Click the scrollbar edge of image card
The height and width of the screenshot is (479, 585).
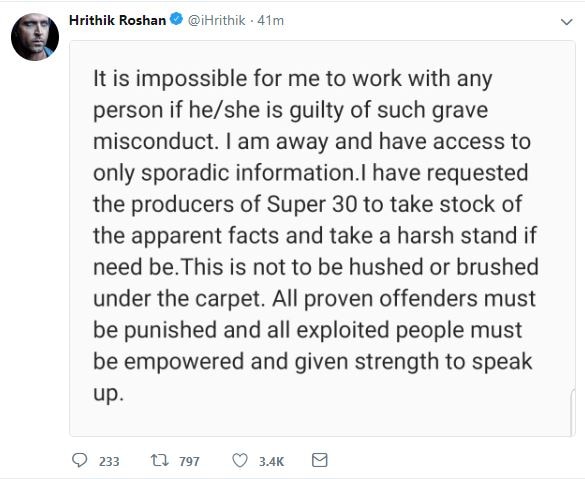pyautogui.click(x=573, y=410)
